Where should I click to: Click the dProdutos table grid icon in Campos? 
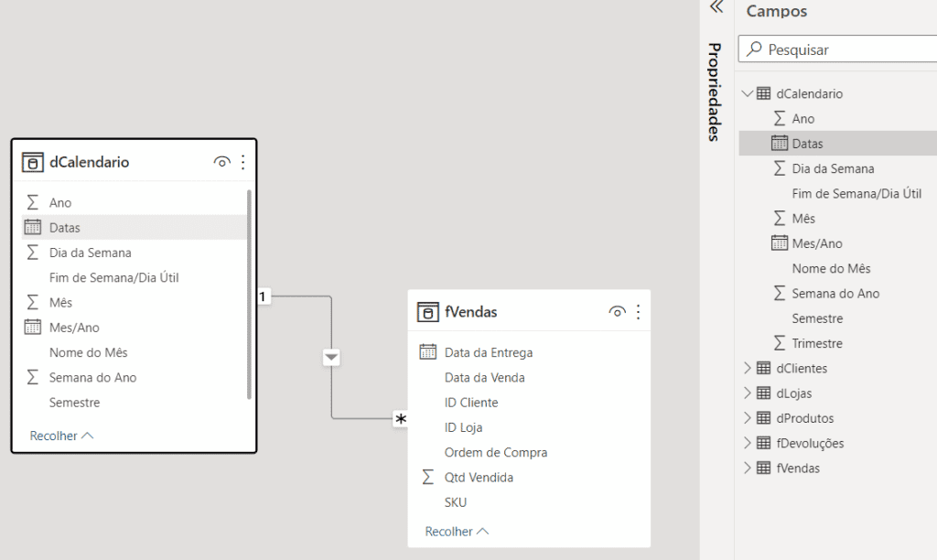tap(764, 418)
